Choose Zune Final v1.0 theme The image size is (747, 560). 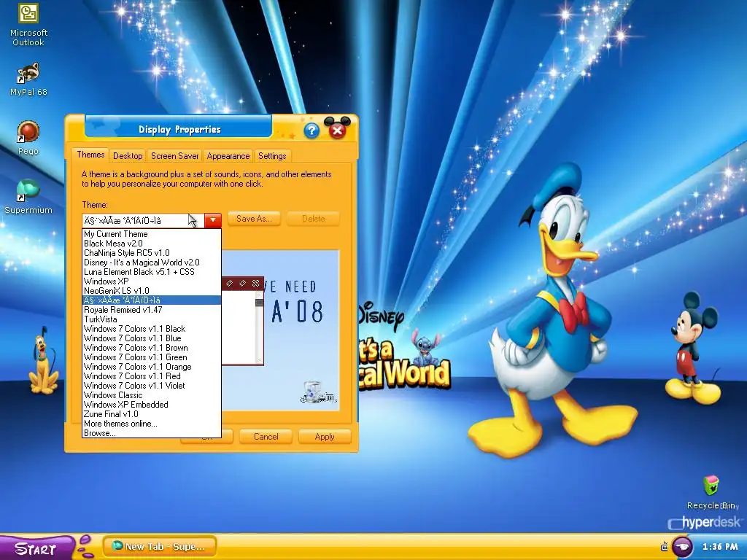(152, 414)
